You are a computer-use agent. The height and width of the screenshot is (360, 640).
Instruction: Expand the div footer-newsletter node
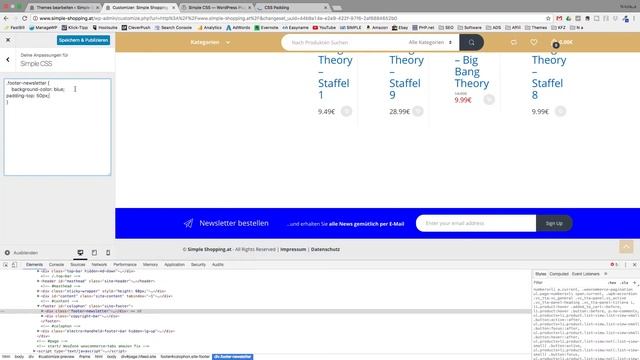(42, 311)
